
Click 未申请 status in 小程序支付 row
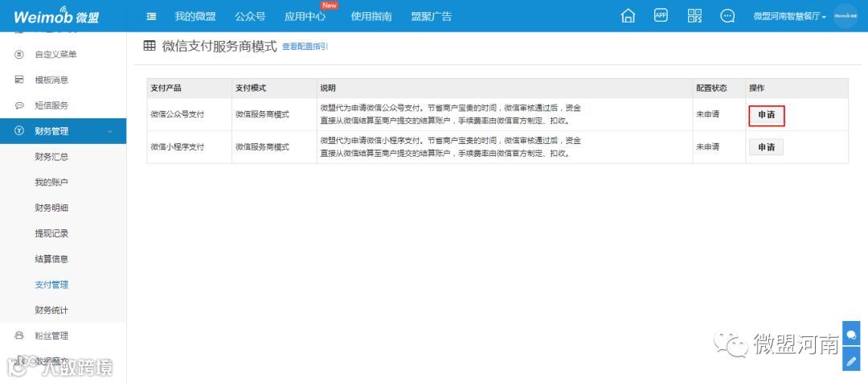point(707,147)
